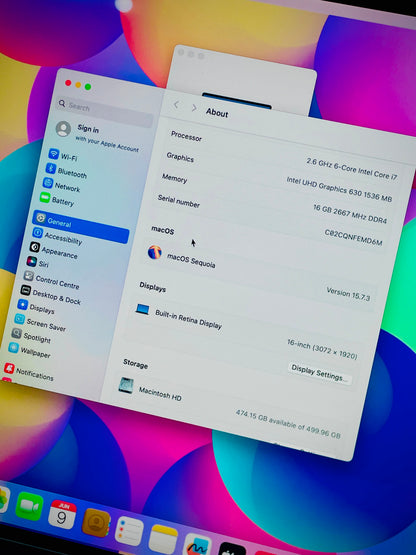This screenshot has width=416, height=555.
Task: Click the Search field in the sidebar
Action: click(x=104, y=111)
